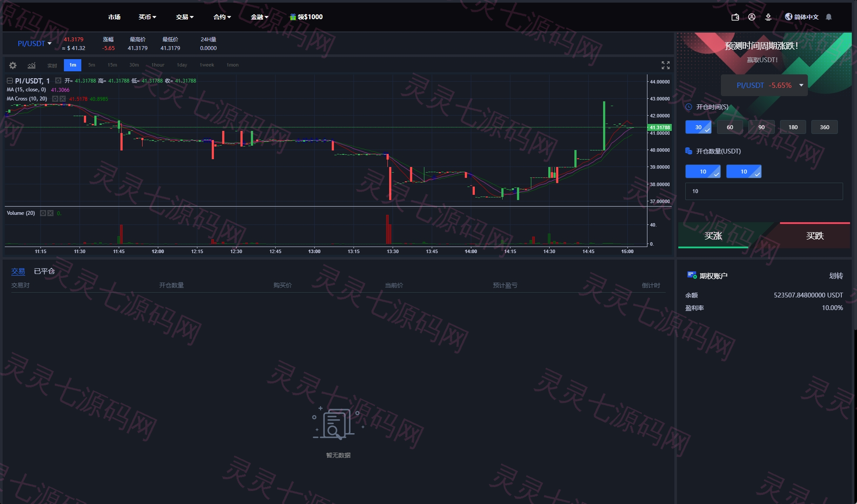Click the download app icon

click(x=768, y=17)
